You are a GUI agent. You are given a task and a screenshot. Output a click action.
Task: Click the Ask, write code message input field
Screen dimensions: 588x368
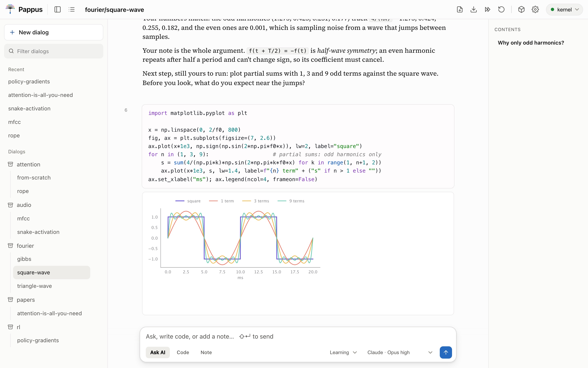pos(298,336)
